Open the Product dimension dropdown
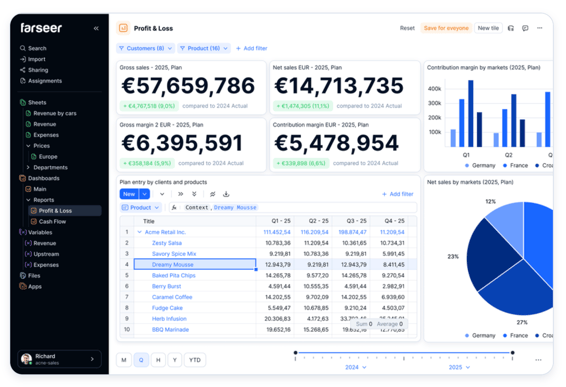 pos(140,207)
